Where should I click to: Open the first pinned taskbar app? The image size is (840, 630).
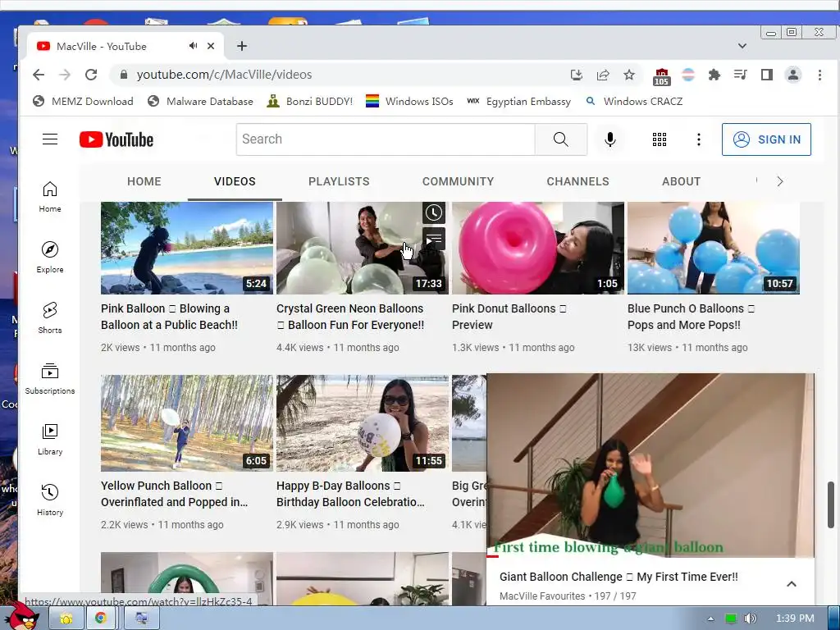point(66,618)
